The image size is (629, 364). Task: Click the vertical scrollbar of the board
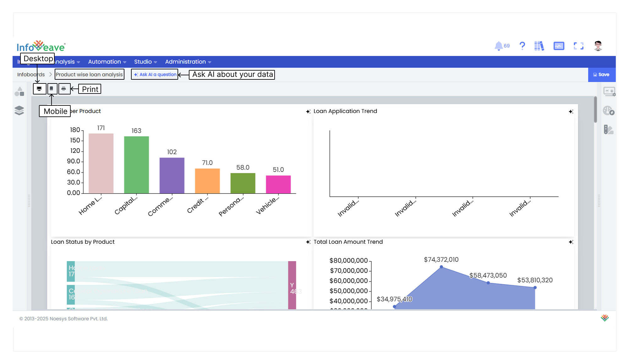tap(595, 110)
